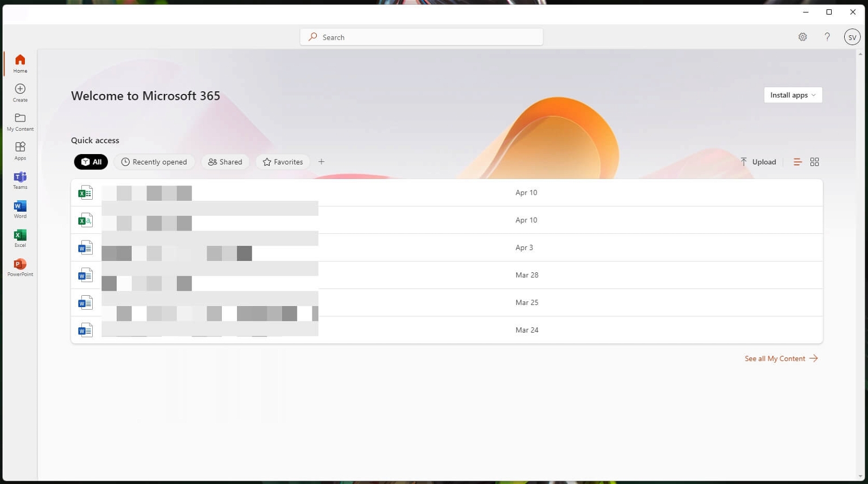868x484 pixels.
Task: Filter by Favorites
Action: [x=283, y=162]
